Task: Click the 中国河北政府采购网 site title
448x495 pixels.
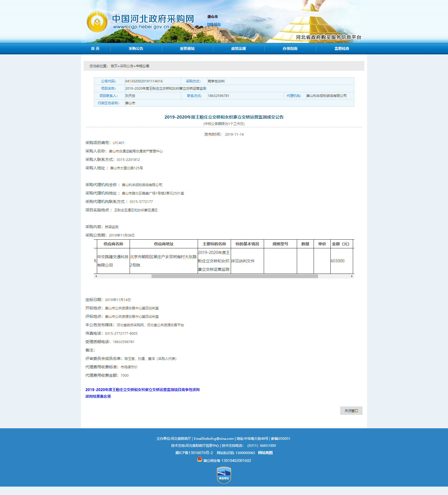Action: coord(153,18)
